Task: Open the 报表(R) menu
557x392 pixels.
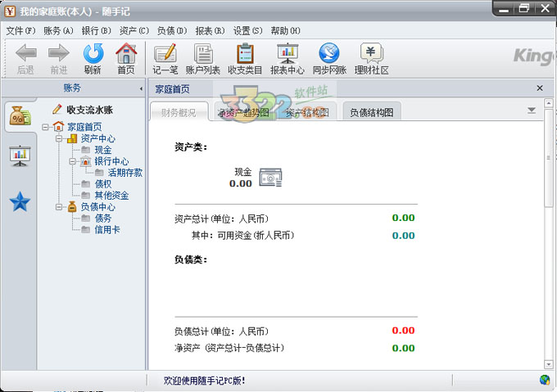Action: click(x=210, y=30)
